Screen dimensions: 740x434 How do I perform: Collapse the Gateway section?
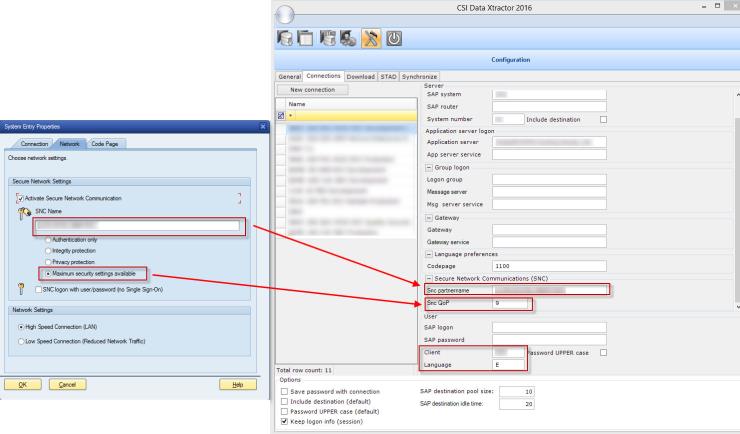tap(429, 218)
